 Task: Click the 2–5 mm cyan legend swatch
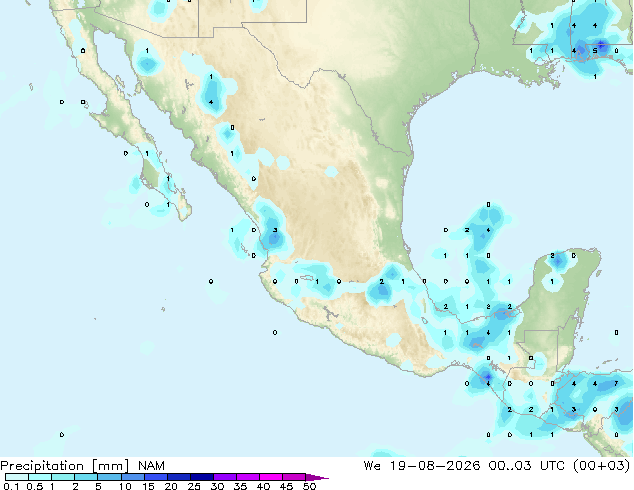[x=87, y=477]
